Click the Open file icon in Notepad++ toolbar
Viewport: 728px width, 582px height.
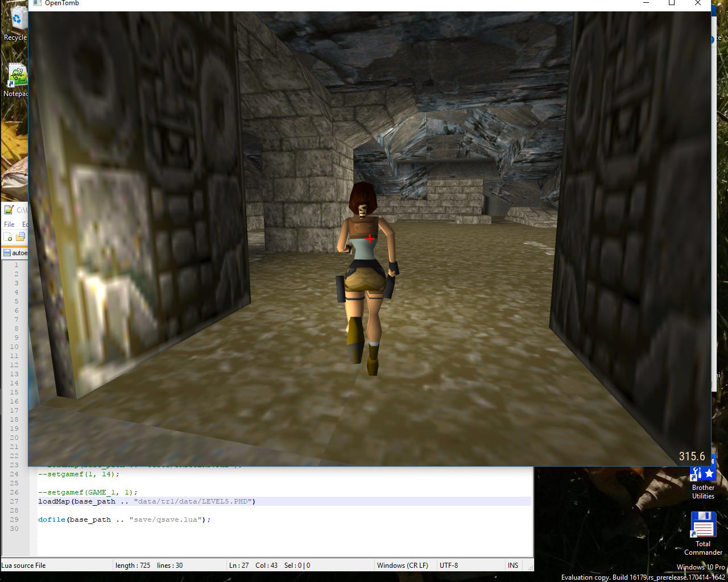20,236
